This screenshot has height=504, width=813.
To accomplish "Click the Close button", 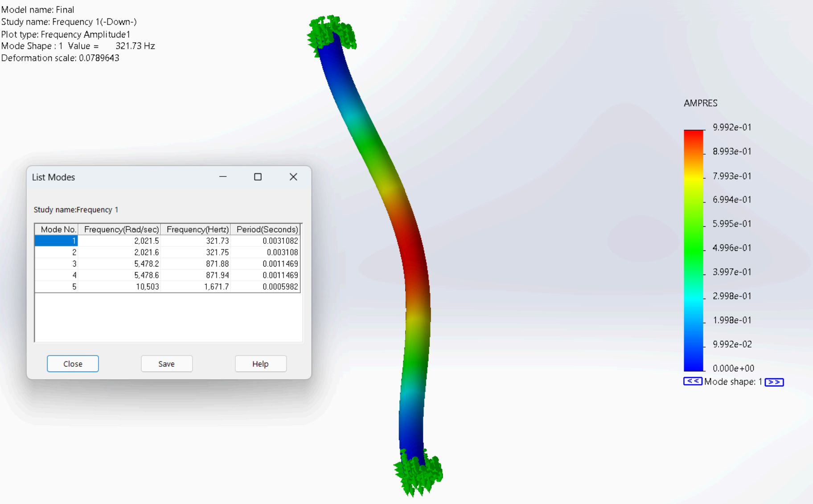I will (x=73, y=364).
